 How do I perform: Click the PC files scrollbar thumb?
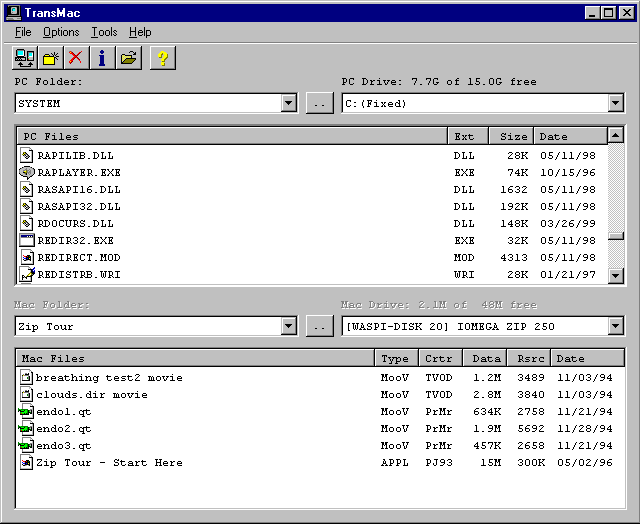(x=616, y=236)
